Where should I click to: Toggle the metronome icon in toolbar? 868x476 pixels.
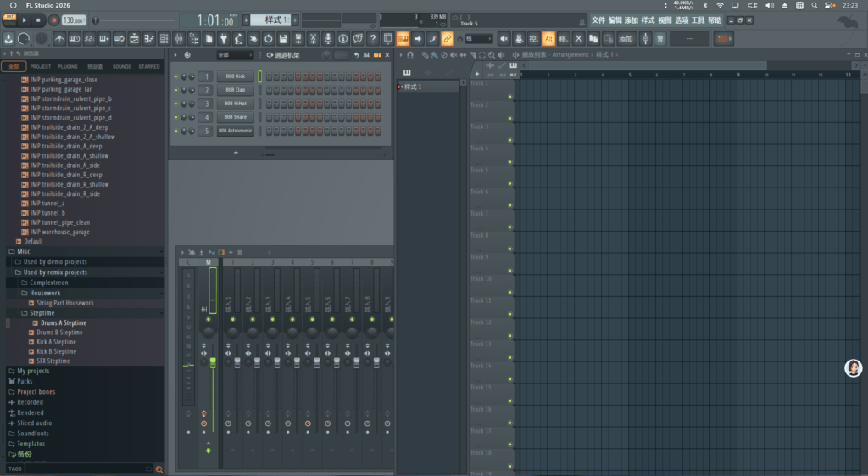coord(59,39)
